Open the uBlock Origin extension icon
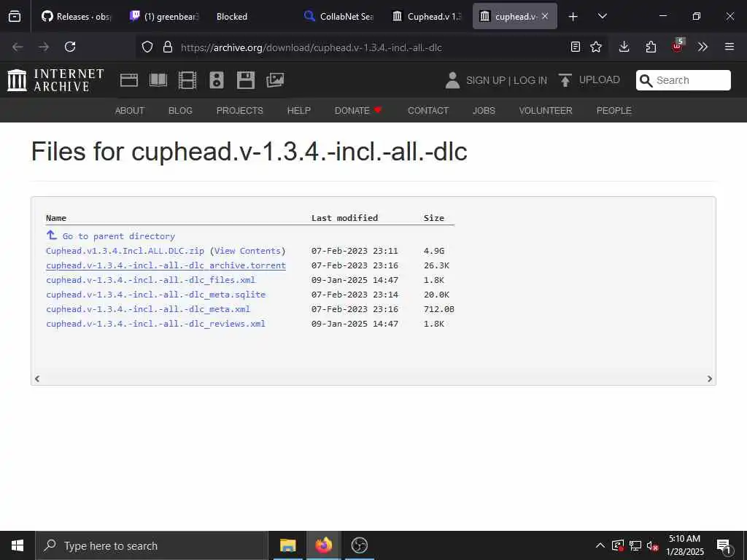747x560 pixels. pyautogui.click(x=678, y=46)
